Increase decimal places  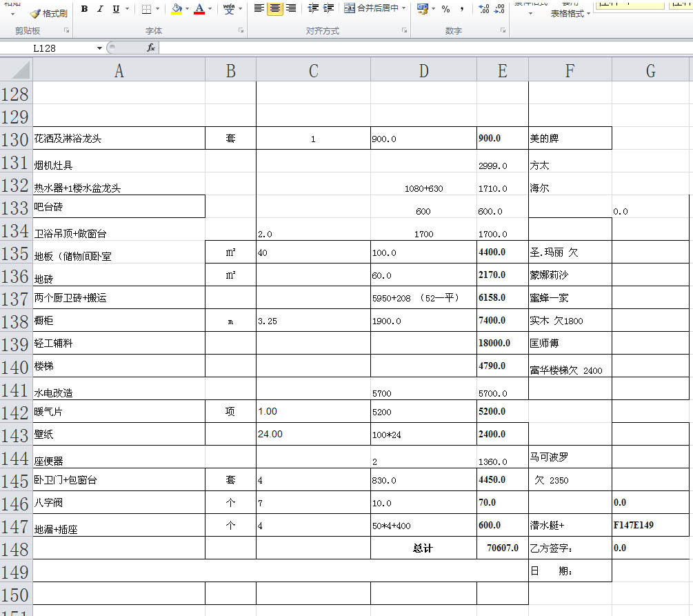pos(483,9)
